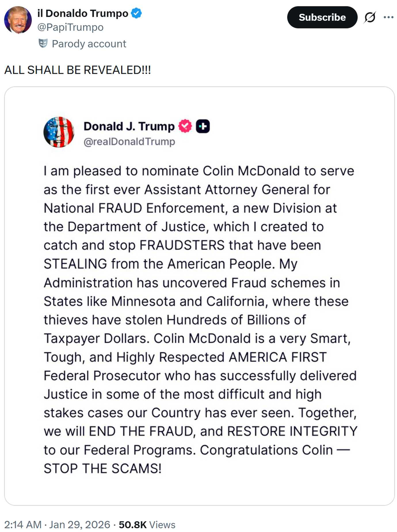397x532 pixels.
Task: Click the @realDonaldTrump handle in the image
Action: coord(129,142)
